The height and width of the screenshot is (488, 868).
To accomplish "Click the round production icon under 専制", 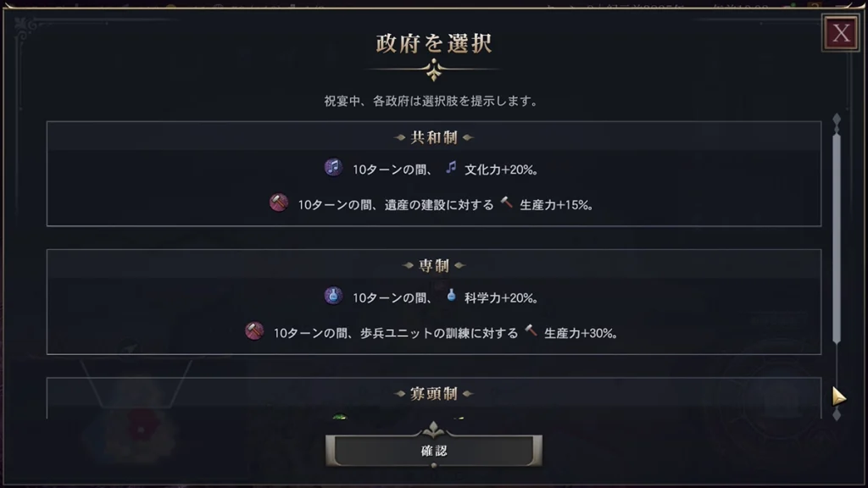I will pyautogui.click(x=254, y=331).
